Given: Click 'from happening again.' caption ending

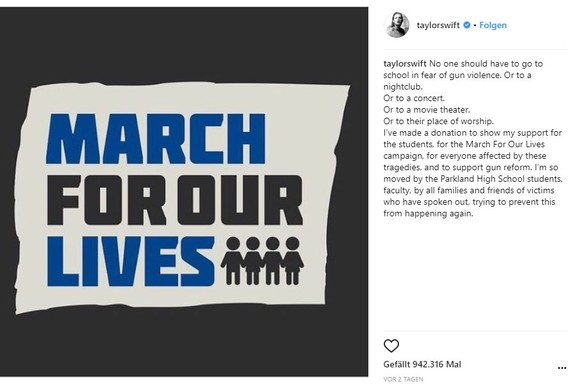Looking at the screenshot, I should click(428, 213).
